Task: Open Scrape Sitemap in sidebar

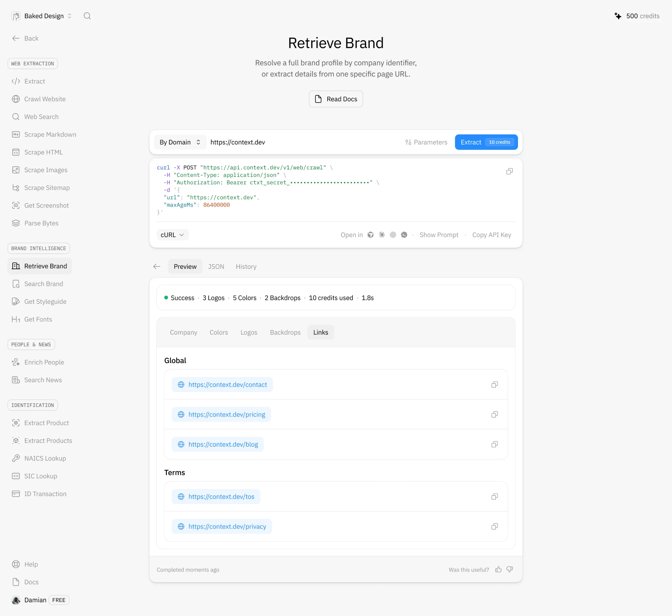Action: (41, 188)
